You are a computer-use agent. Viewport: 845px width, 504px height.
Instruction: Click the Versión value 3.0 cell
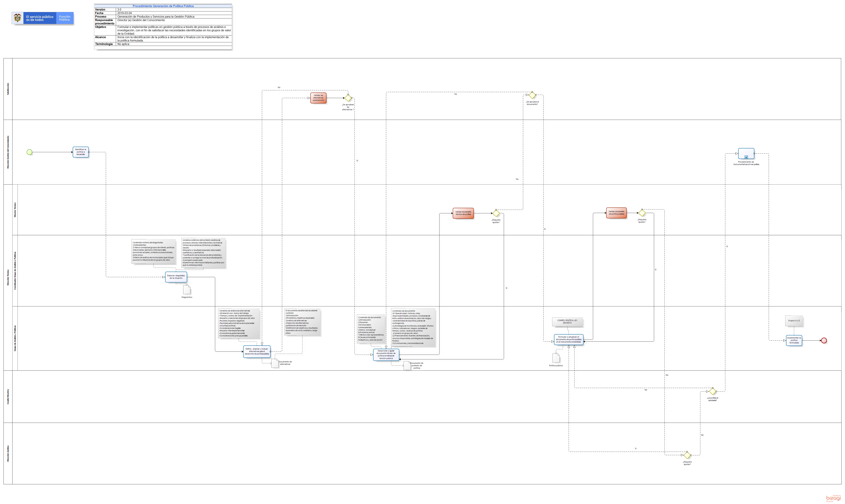tap(174, 9)
